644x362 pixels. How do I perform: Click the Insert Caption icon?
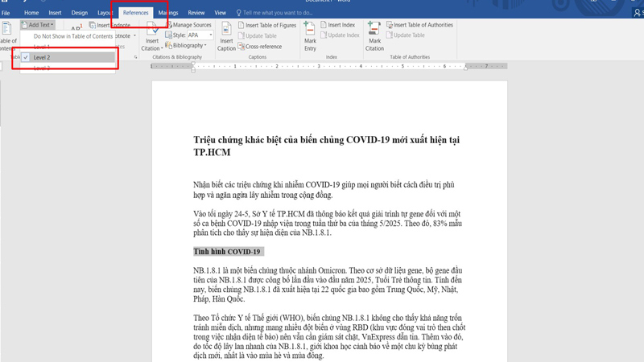(226, 30)
